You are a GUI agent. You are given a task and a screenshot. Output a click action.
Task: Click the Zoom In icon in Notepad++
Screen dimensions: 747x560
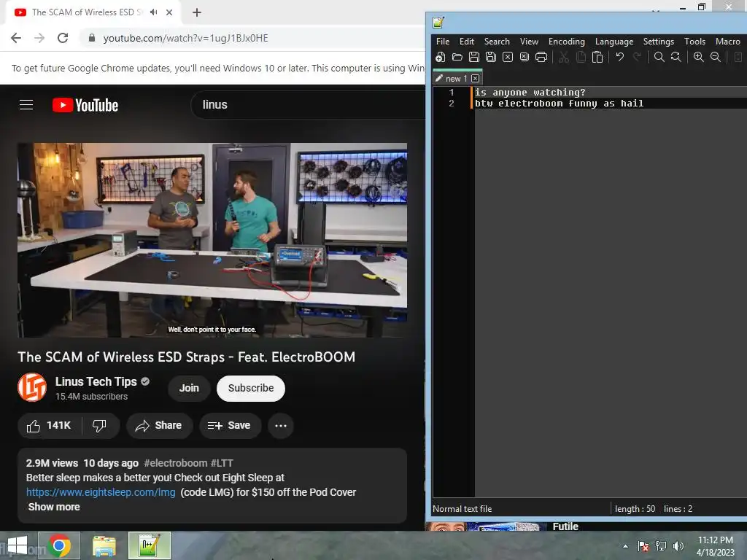click(699, 57)
